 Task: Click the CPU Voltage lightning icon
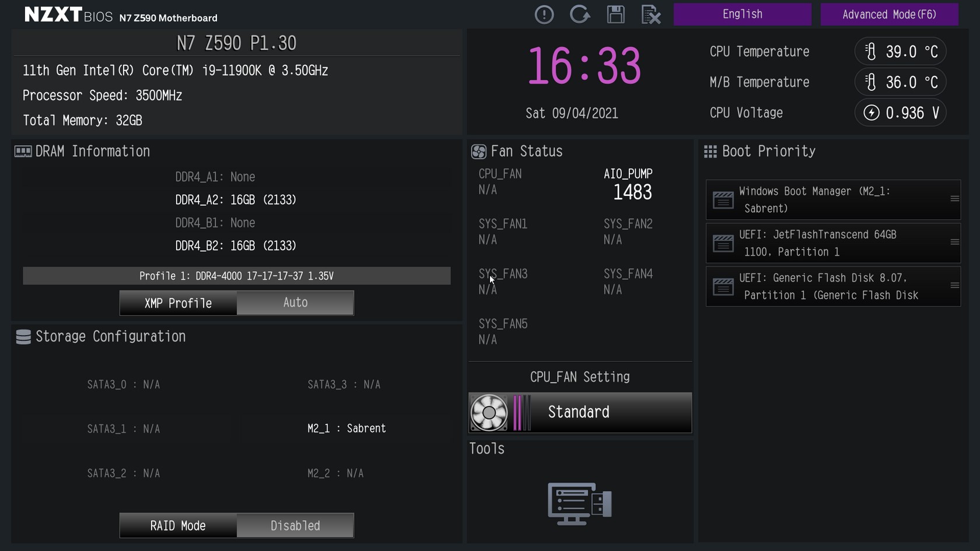pos(871,113)
